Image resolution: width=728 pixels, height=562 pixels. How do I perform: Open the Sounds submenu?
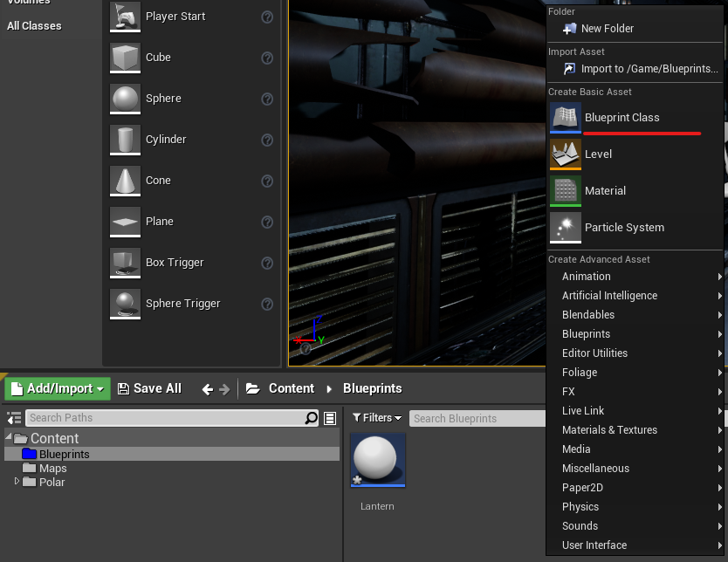(635, 526)
